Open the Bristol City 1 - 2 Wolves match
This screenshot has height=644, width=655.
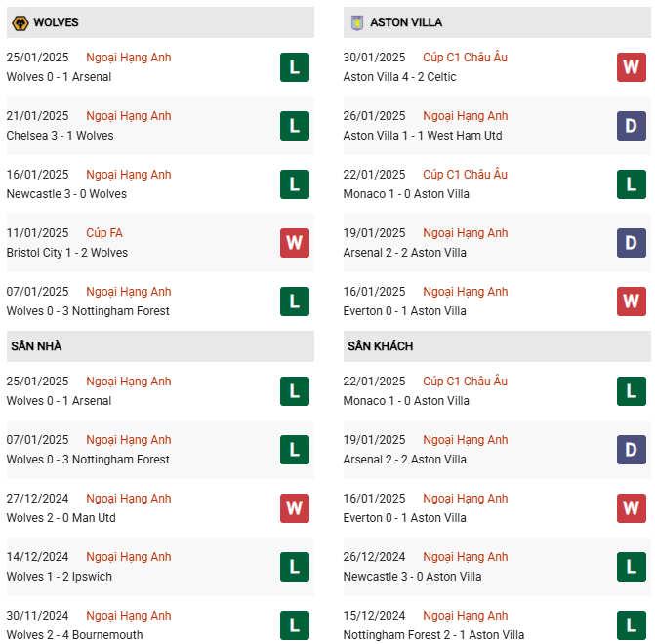point(66,253)
